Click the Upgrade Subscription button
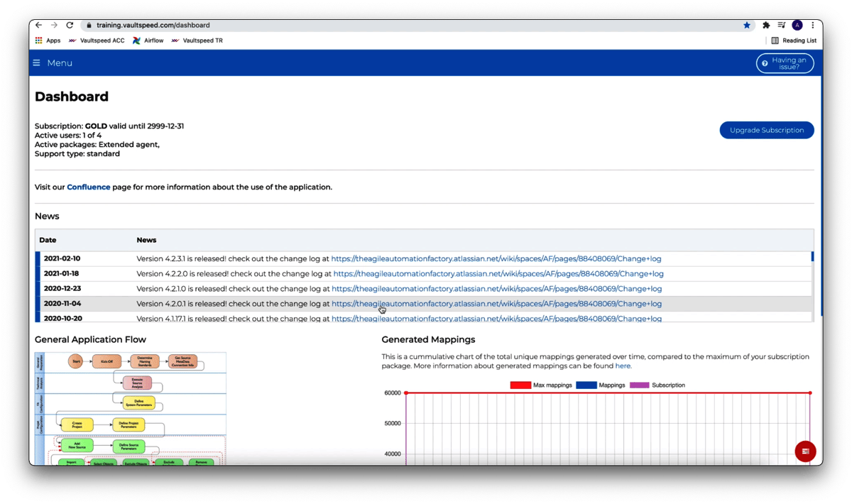The height and width of the screenshot is (504, 852). (x=767, y=130)
